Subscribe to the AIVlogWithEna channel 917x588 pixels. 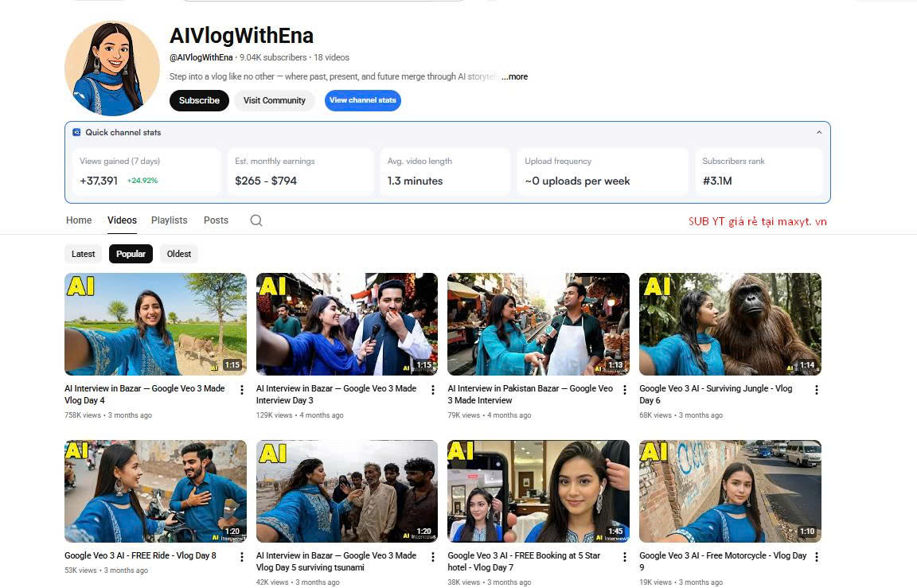[199, 100]
